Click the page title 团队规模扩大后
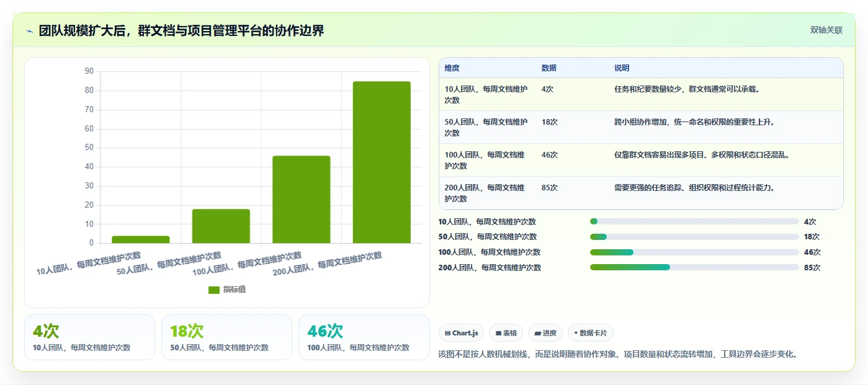Image resolution: width=868 pixels, height=385 pixels. coord(181,31)
